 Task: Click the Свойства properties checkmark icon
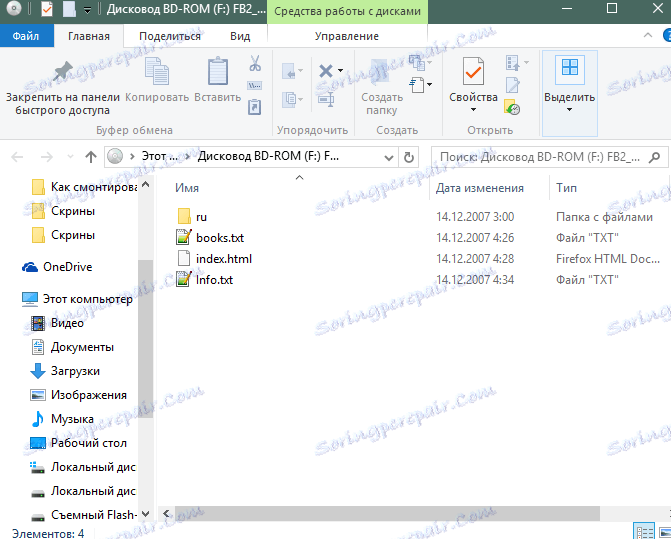(x=473, y=71)
